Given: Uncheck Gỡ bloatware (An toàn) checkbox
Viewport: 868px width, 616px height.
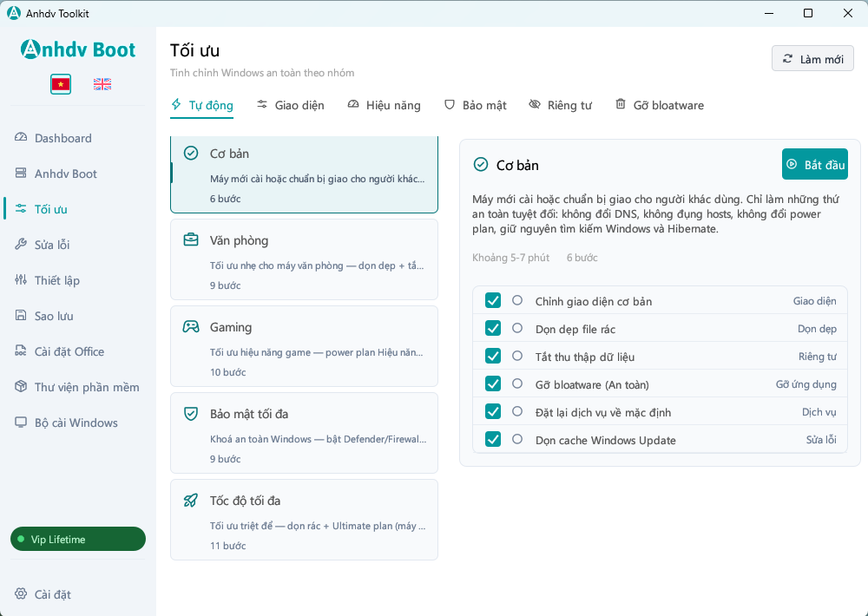Looking at the screenshot, I should pyautogui.click(x=493, y=383).
